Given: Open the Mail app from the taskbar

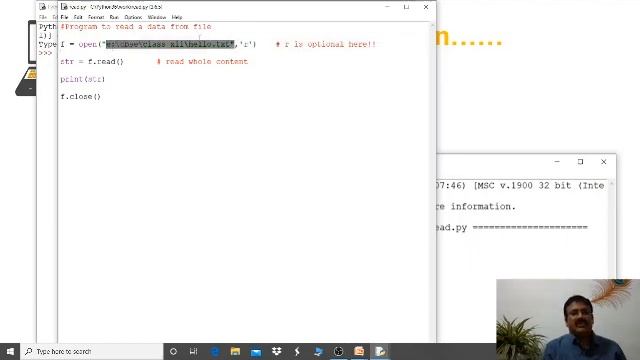Looking at the screenshot, I should (x=256, y=351).
